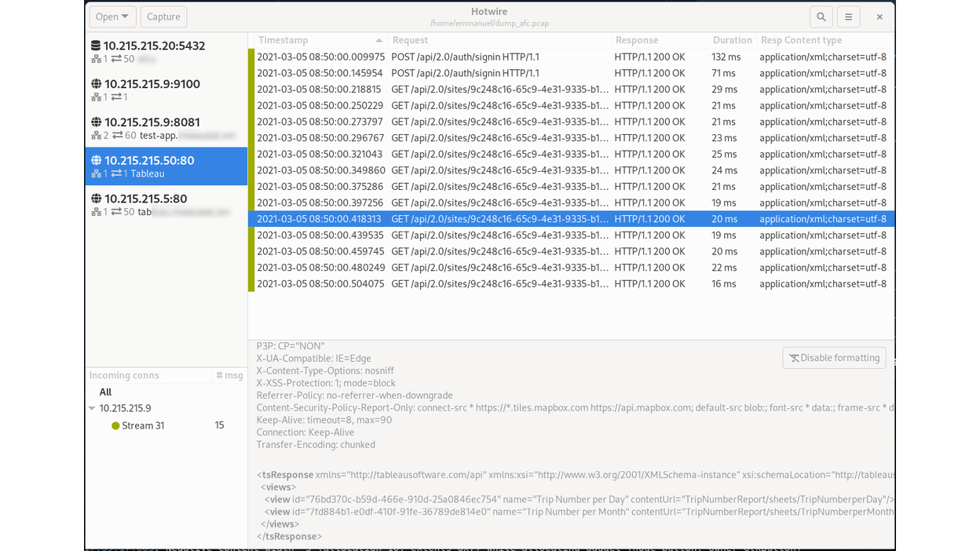
Task: Open the Open dropdown menu
Action: coord(112,16)
